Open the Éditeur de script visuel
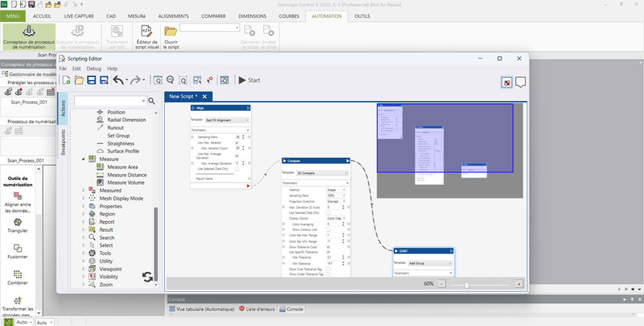 [147, 37]
